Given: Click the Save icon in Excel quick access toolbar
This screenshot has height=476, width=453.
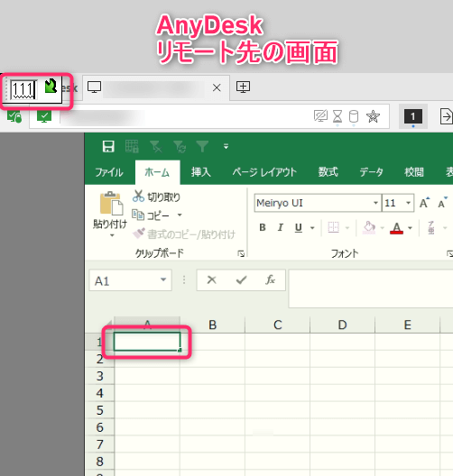Looking at the screenshot, I should pos(108,146).
